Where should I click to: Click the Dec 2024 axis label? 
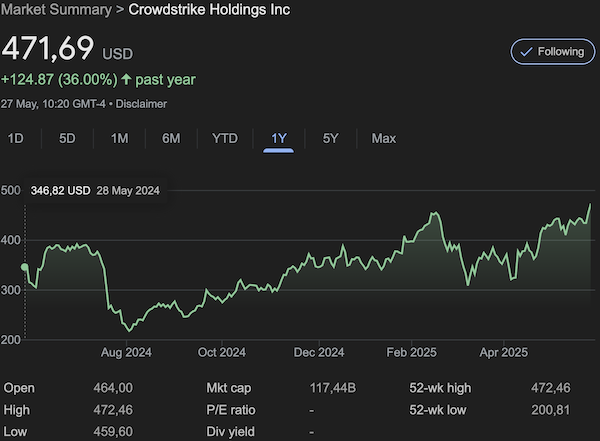[319, 352]
